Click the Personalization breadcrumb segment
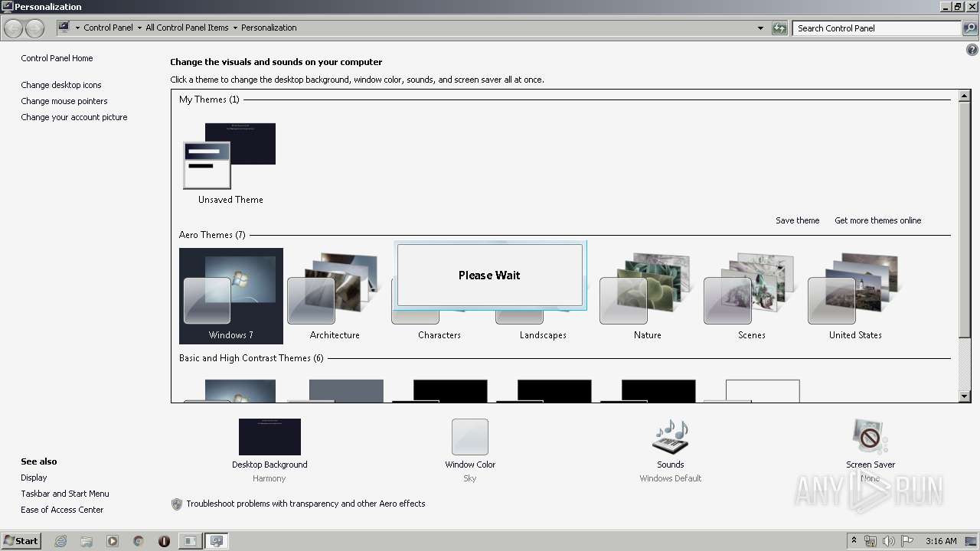This screenshot has width=980, height=551. (269, 28)
